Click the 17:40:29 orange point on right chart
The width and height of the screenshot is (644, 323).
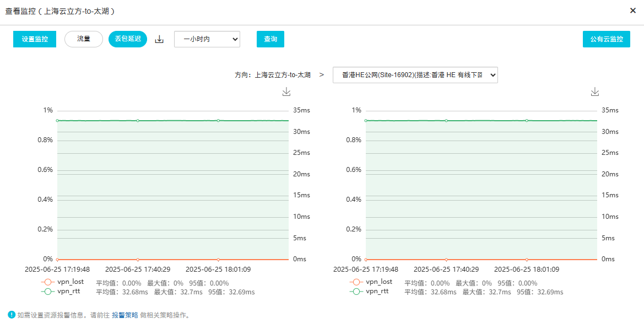click(446, 260)
